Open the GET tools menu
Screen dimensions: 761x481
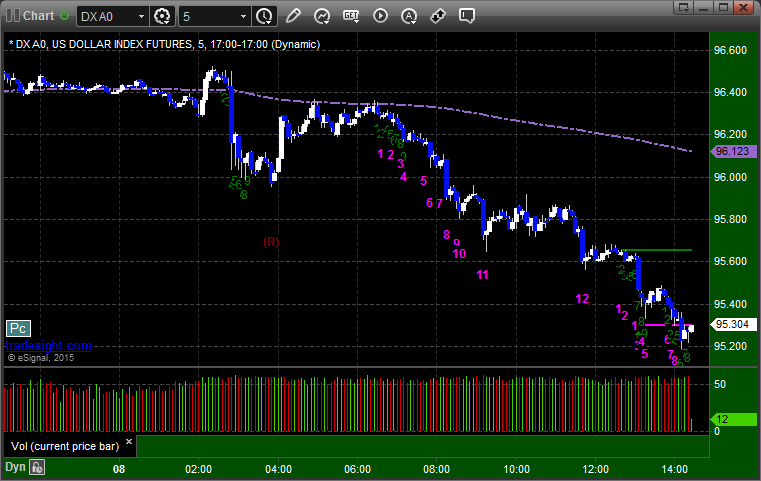tap(351, 16)
